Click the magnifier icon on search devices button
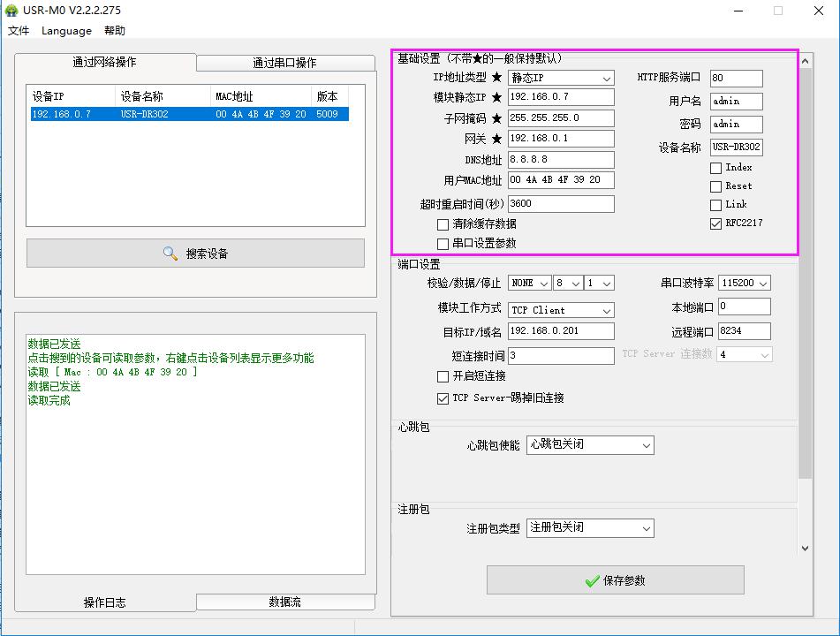Screen dimensions: 840x636 (170, 254)
